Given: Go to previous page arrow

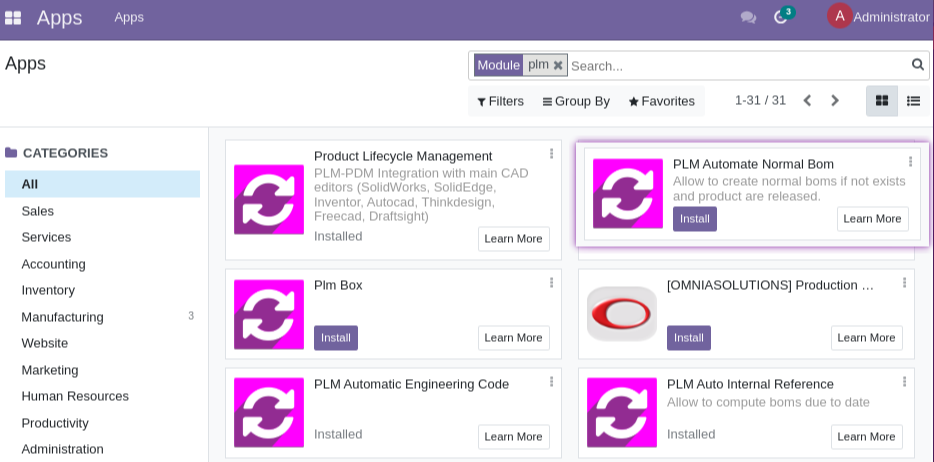Looking at the screenshot, I should point(807,101).
